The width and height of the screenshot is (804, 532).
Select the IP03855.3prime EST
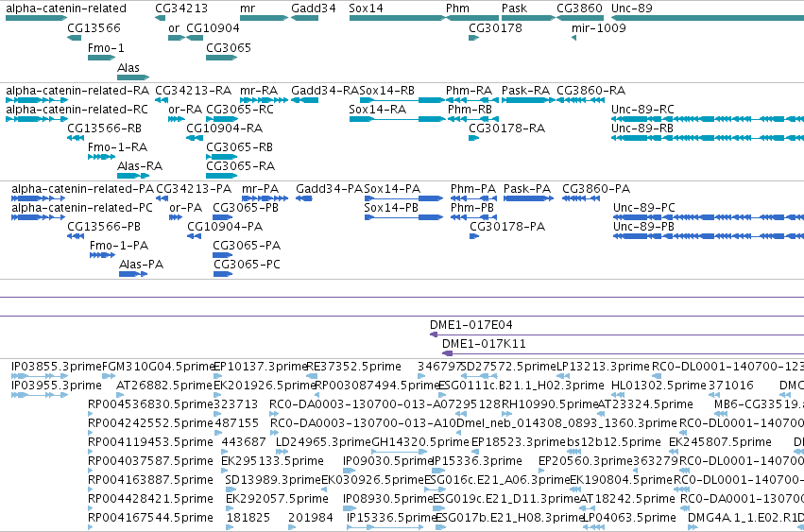(x=40, y=376)
